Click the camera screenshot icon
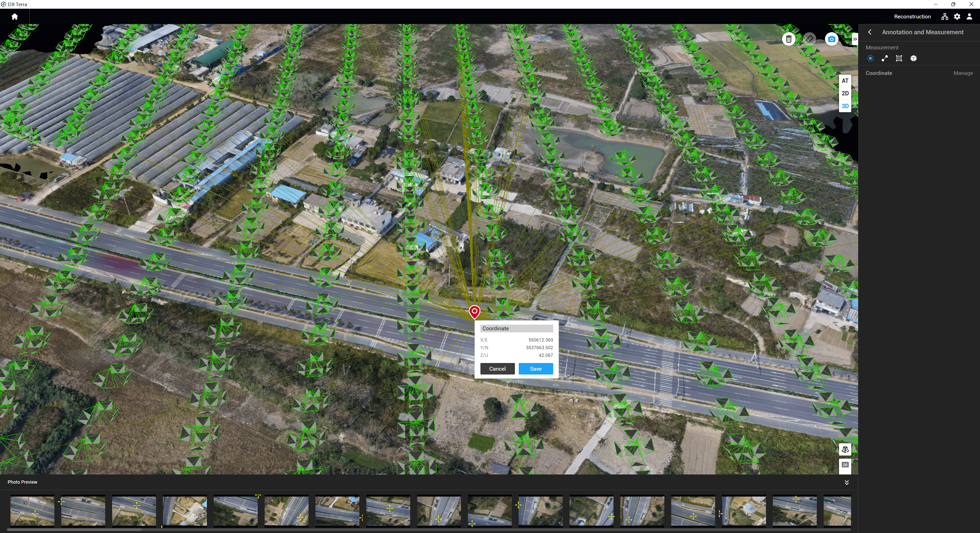This screenshot has height=533, width=980. coord(831,39)
